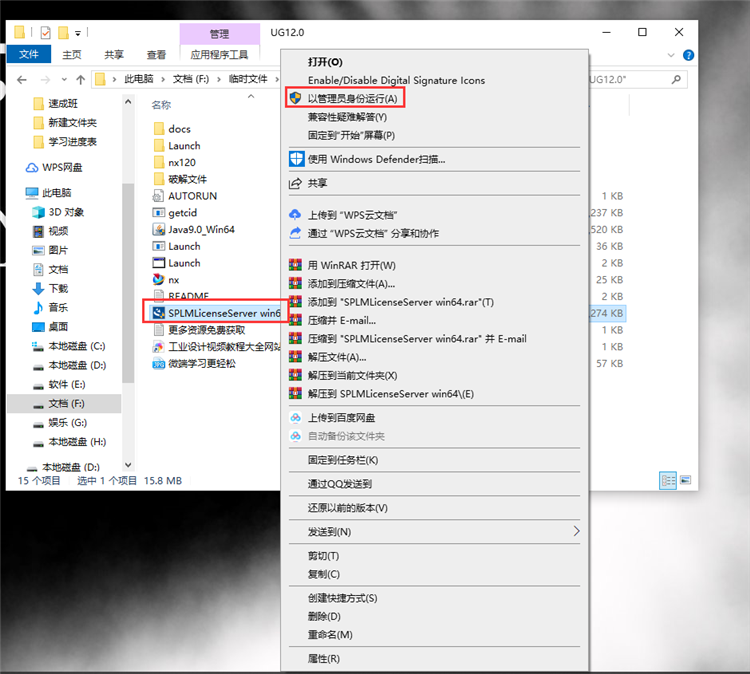Screen dimensions: 750x674
Task: Select the 破解文件 folder
Action: coord(180,179)
